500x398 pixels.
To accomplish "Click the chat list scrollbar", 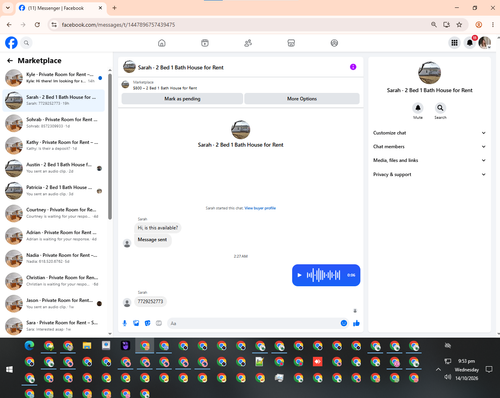I will click(110, 147).
